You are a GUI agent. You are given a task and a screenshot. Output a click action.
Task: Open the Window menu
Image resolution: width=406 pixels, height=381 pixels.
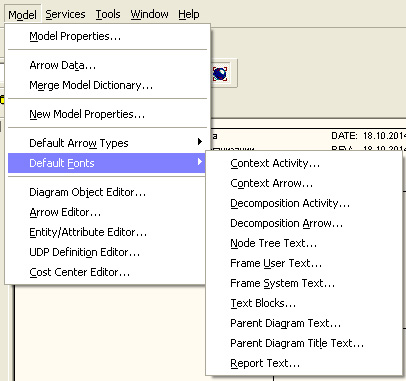[x=149, y=14]
